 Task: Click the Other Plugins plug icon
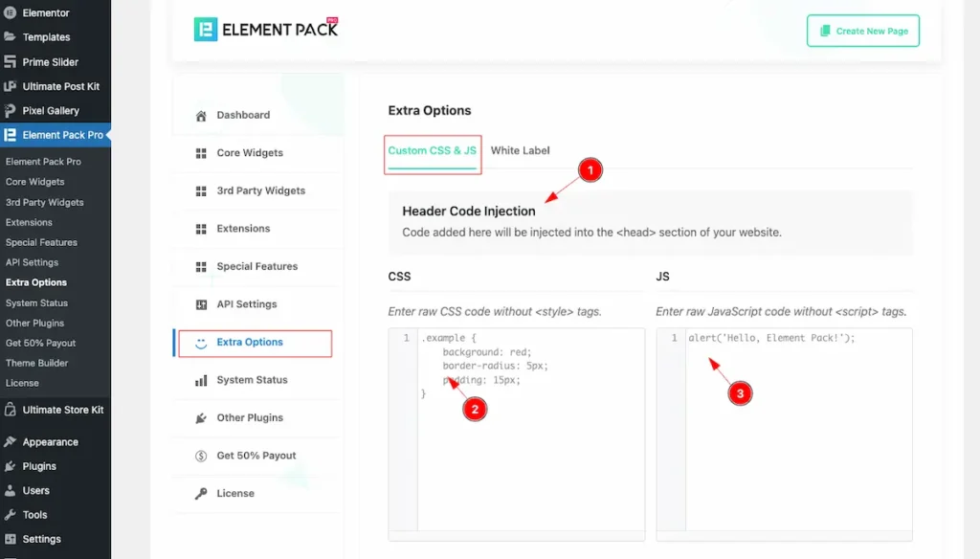[201, 418]
